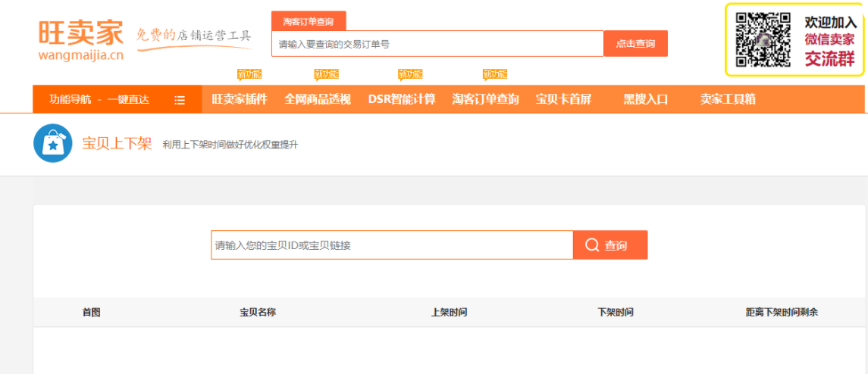Image resolution: width=868 pixels, height=374 pixels.
Task: Focus the 交易订单号 input field
Action: (437, 44)
